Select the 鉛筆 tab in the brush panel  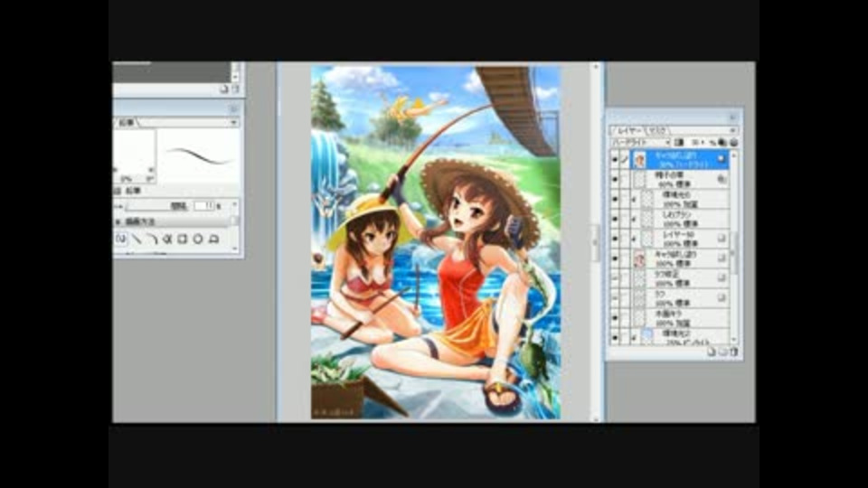pyautogui.click(x=127, y=122)
